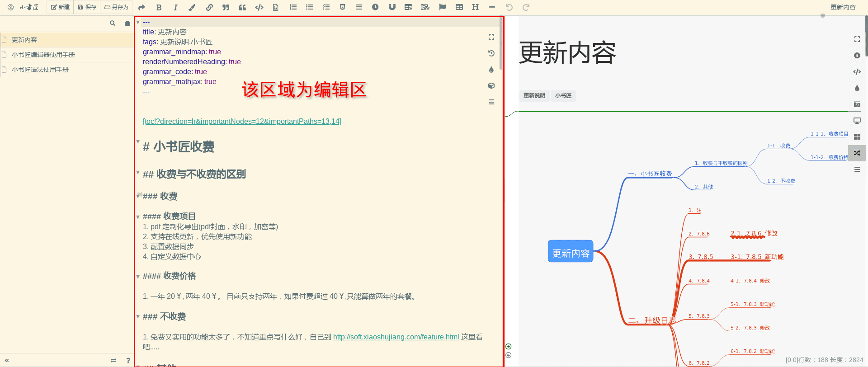Make the editor pane fullscreen

pos(491,37)
